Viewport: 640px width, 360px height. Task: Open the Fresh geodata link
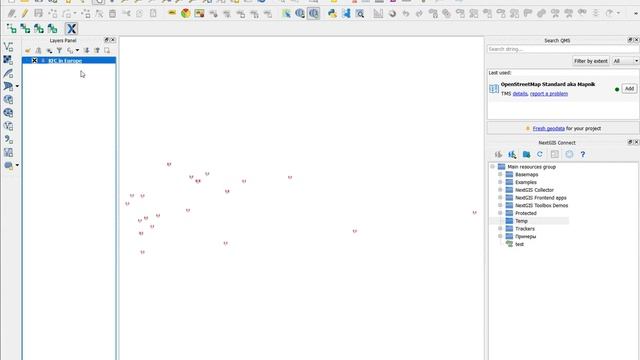pos(549,129)
